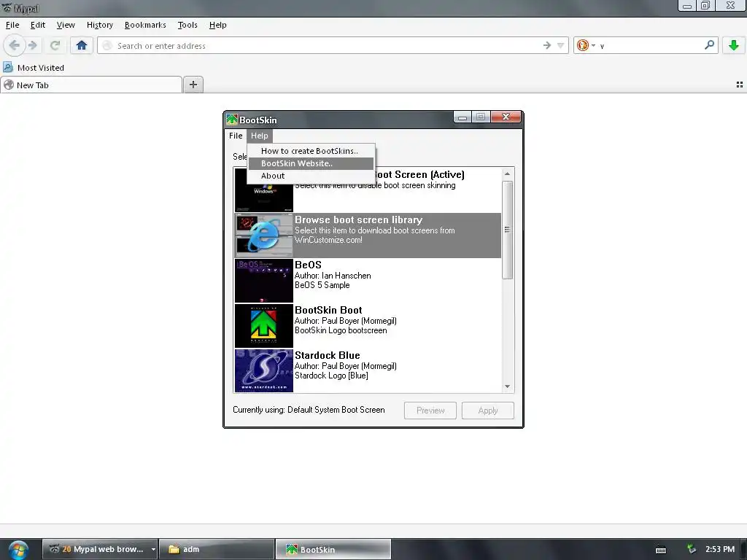Click the 2:53 PM clock
Viewport: 747px width, 560px height.
[720, 549]
